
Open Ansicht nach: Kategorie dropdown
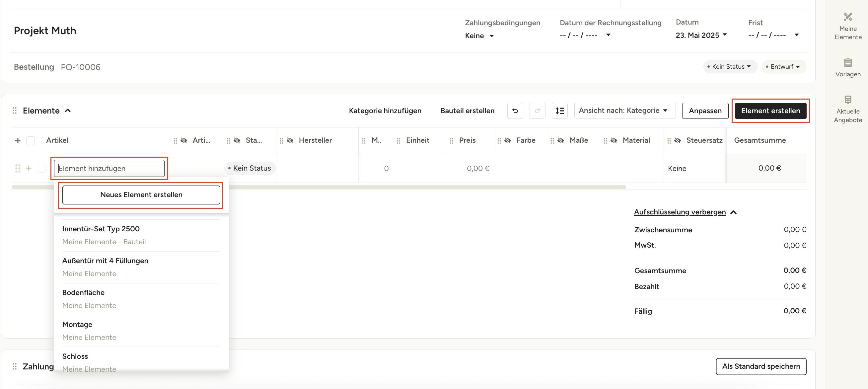[x=624, y=111]
